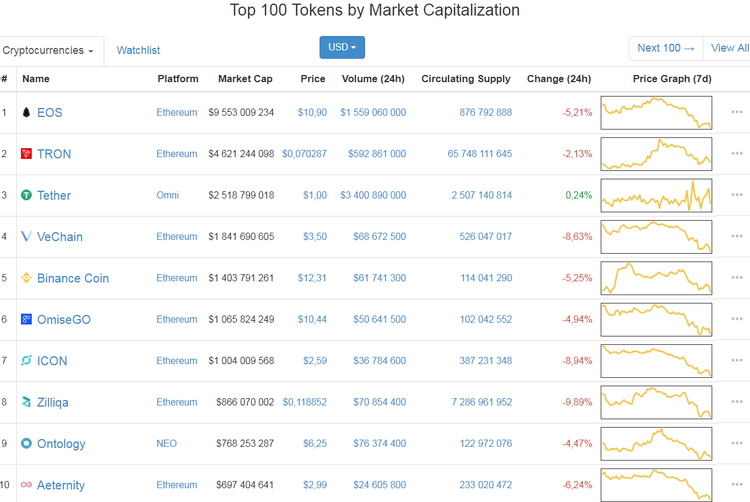
Task: Click the Ontology logo icon
Action: pos(26,443)
